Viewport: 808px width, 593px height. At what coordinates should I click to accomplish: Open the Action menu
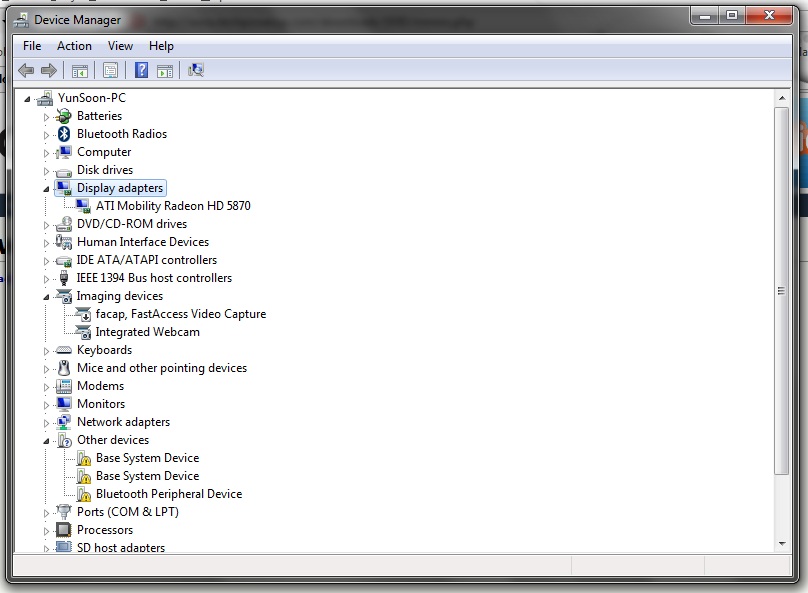pyautogui.click(x=74, y=46)
